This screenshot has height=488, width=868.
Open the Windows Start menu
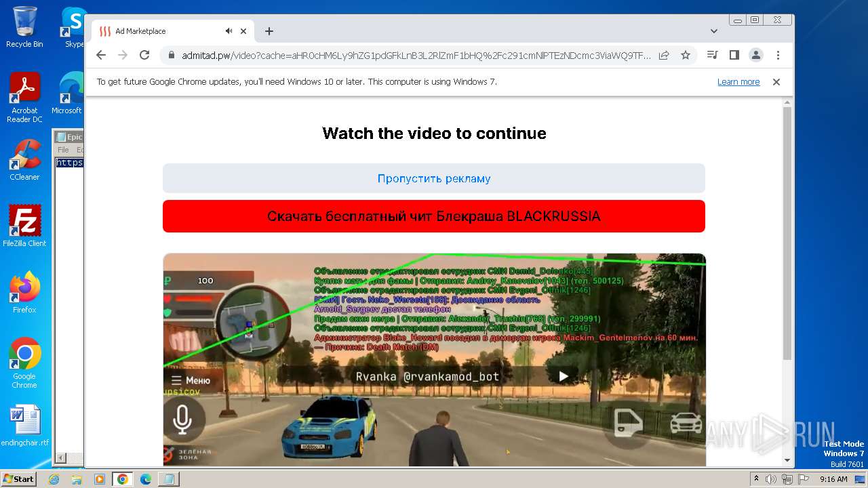click(19, 479)
